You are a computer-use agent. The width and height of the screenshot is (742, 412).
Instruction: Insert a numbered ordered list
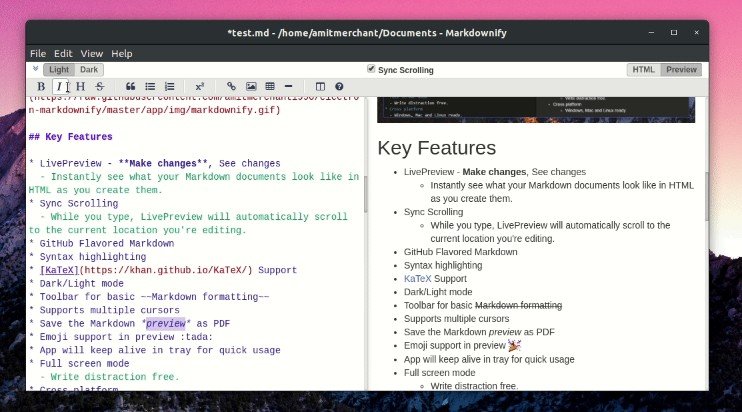click(169, 87)
